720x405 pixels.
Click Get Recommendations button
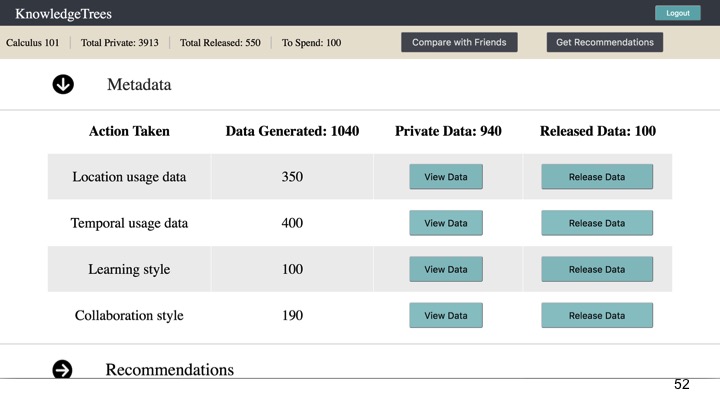click(605, 42)
